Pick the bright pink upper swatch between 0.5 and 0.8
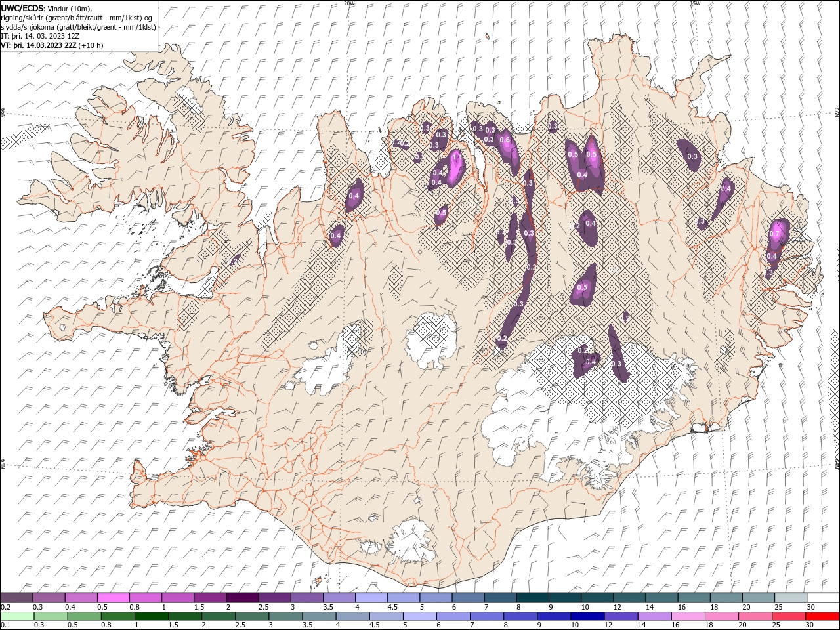840x630 pixels. tap(114, 598)
